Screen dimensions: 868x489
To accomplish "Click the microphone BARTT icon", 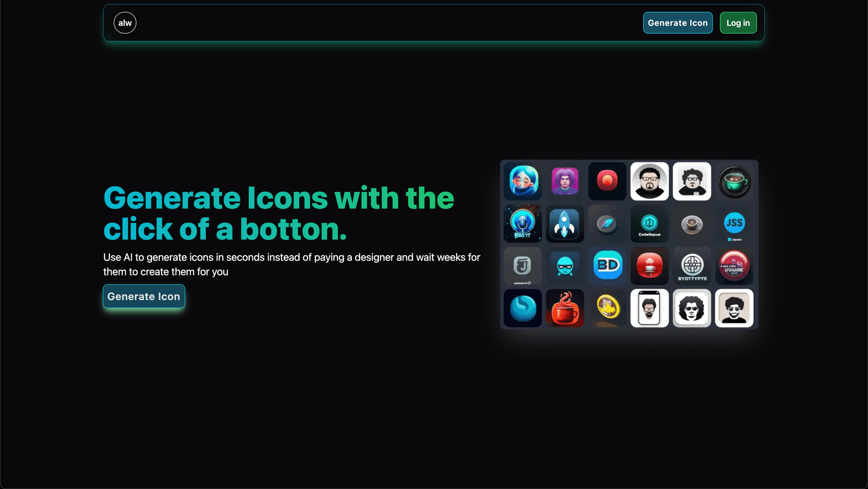I will point(523,223).
